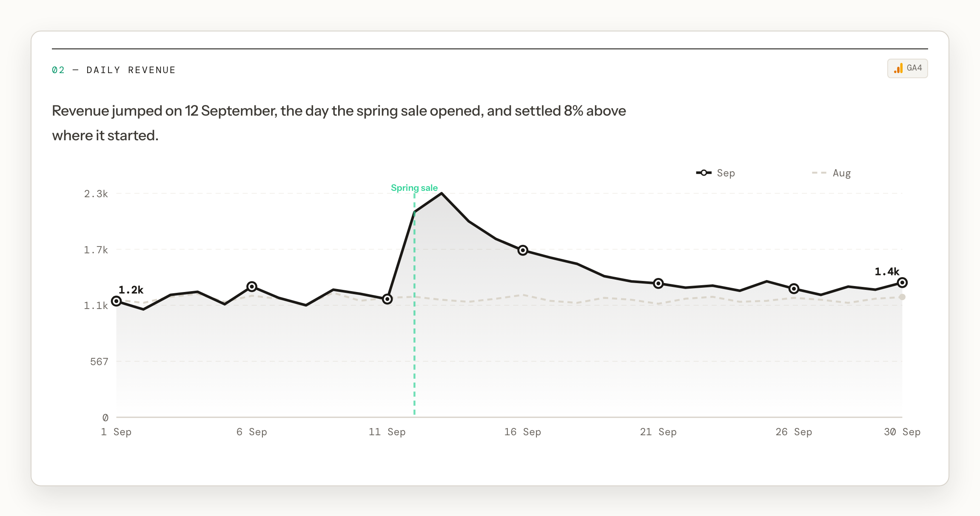Click the 1.7k y-axis label

(96, 250)
